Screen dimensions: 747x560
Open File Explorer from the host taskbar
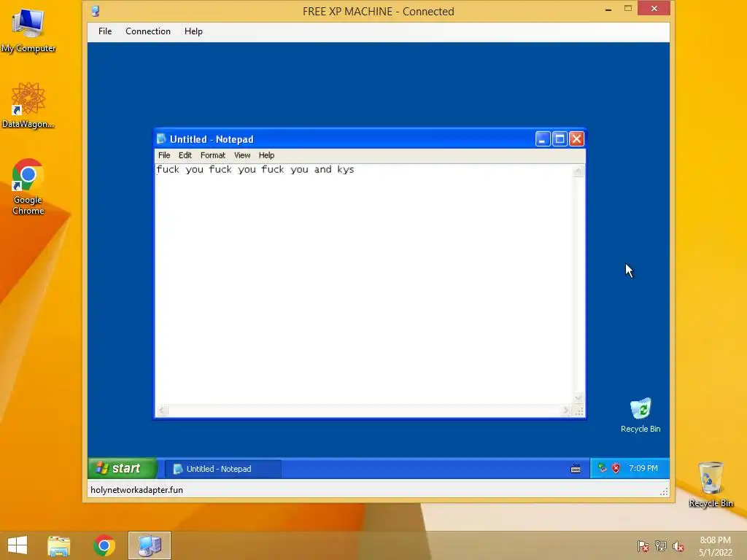point(58,545)
